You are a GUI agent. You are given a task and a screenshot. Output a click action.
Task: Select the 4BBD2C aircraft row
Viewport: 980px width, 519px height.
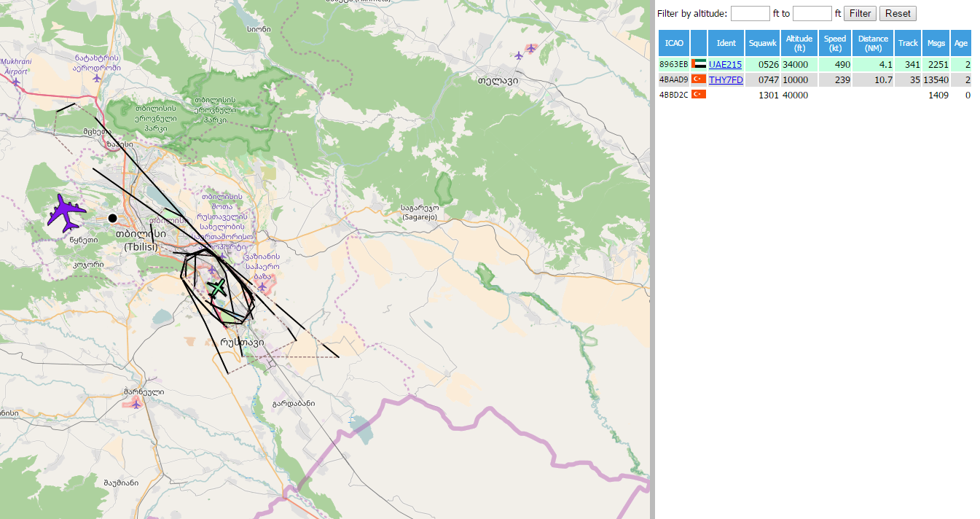[x=815, y=95]
